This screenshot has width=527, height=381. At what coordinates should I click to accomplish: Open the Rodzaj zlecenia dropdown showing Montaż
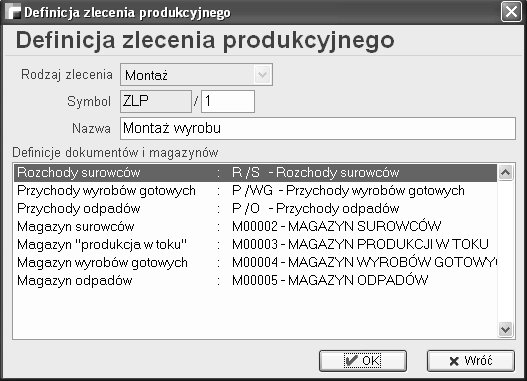pyautogui.click(x=196, y=75)
